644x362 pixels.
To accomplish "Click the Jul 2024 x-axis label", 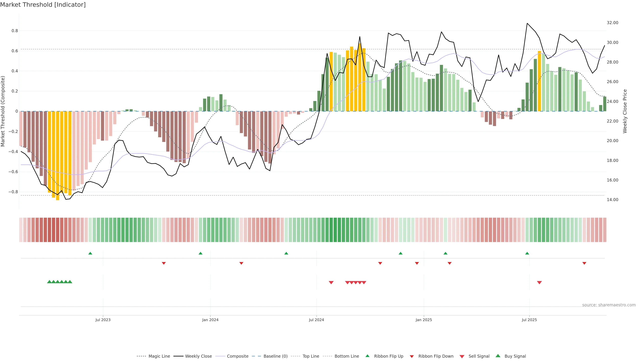I will [x=316, y=320].
